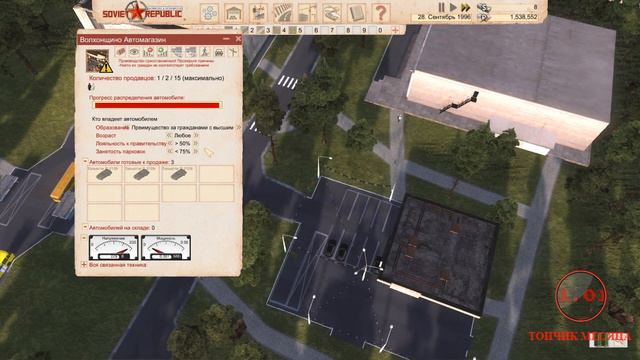Click the second blue connection lines icon
Viewport: 640px width, 360px height.
(191, 52)
